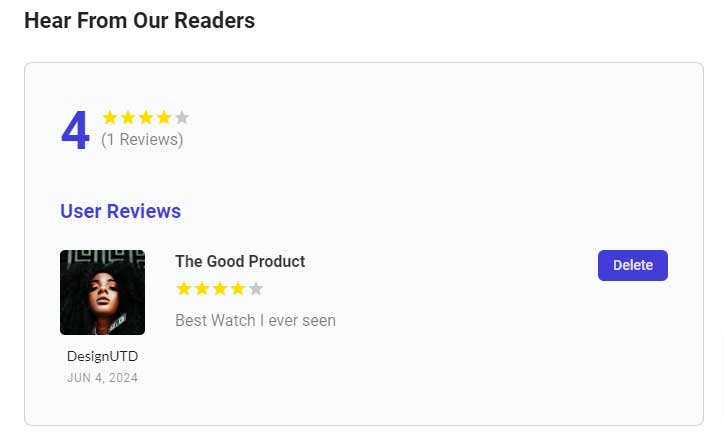724x447 pixels.
Task: Click the DesignUTD username
Action: [102, 356]
